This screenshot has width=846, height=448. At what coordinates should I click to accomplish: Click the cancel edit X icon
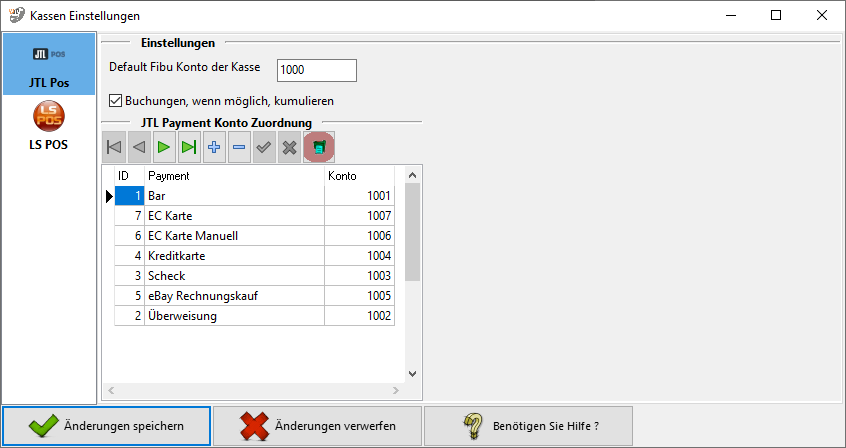pos(289,147)
